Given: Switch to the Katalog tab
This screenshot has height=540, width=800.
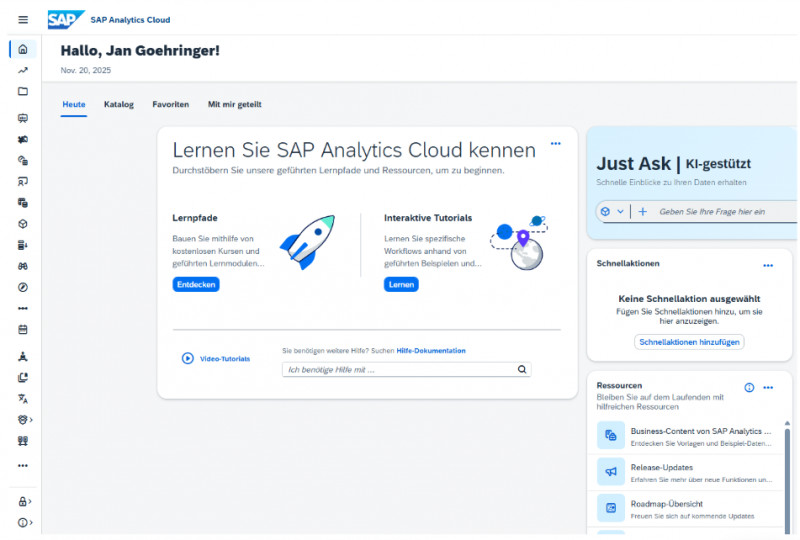Looking at the screenshot, I should tap(118, 104).
